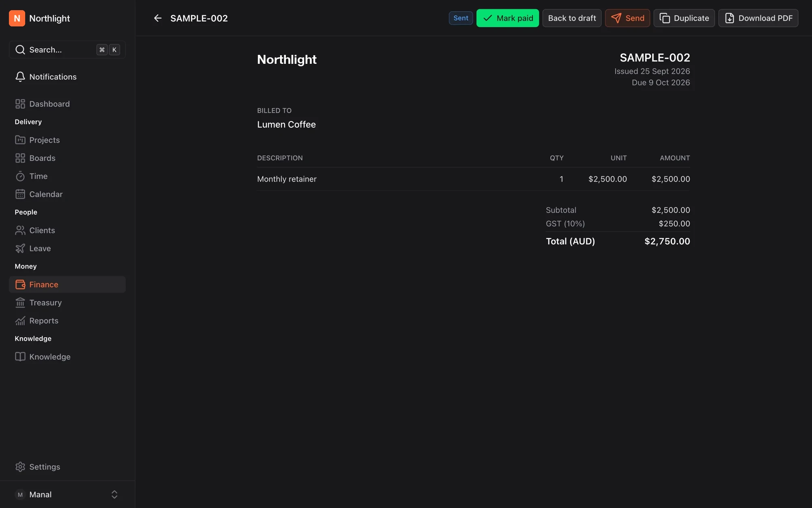Send the invoice

[627, 18]
